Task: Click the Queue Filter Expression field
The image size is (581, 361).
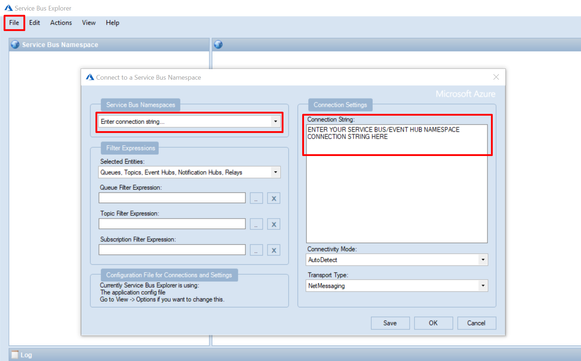Action: [x=172, y=198]
